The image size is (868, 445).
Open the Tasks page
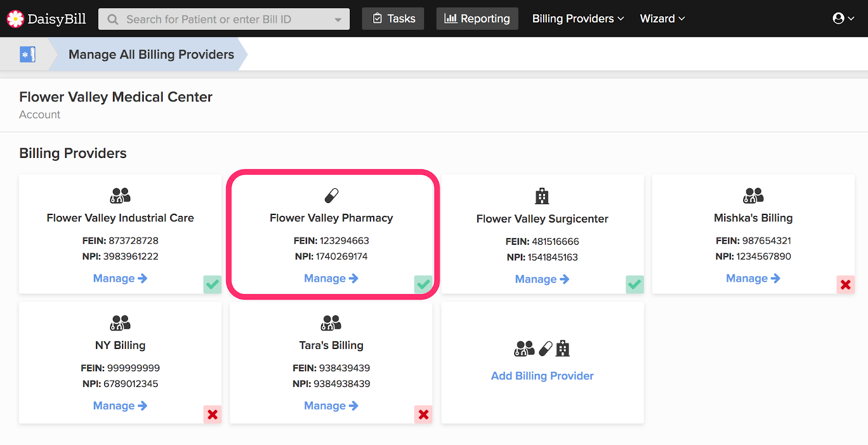click(x=393, y=19)
